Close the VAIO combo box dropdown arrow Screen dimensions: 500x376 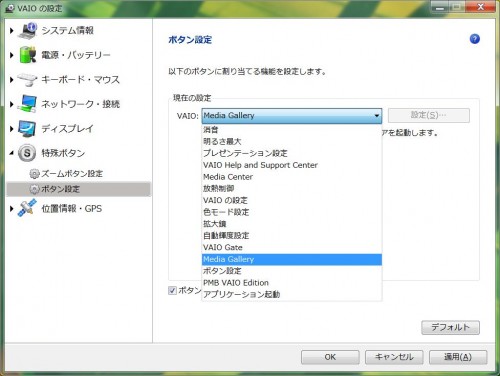pyautogui.click(x=377, y=116)
